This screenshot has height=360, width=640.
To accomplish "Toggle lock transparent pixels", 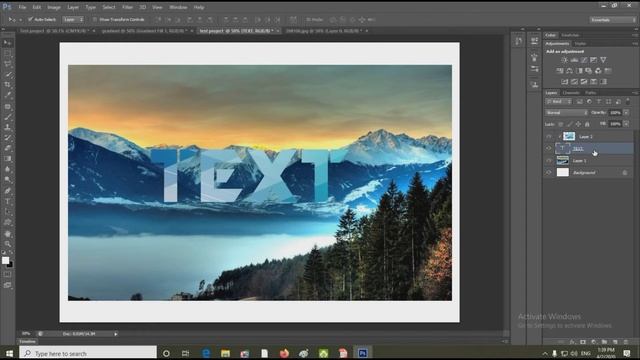I will coord(560,124).
